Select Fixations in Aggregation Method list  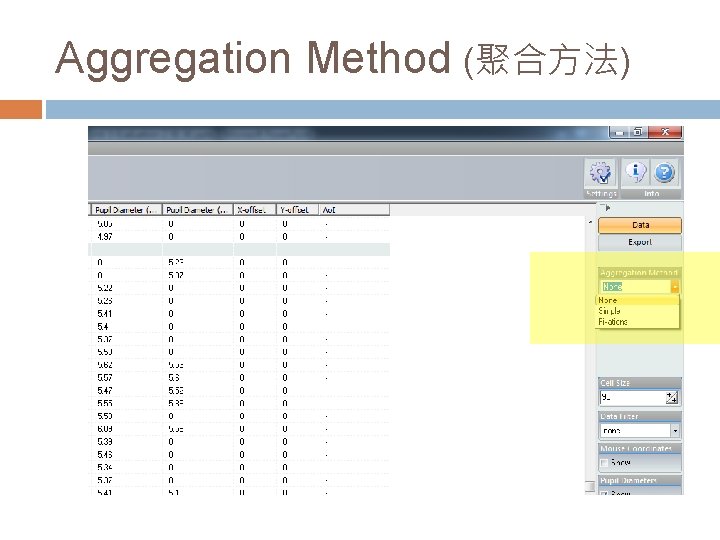click(637, 322)
